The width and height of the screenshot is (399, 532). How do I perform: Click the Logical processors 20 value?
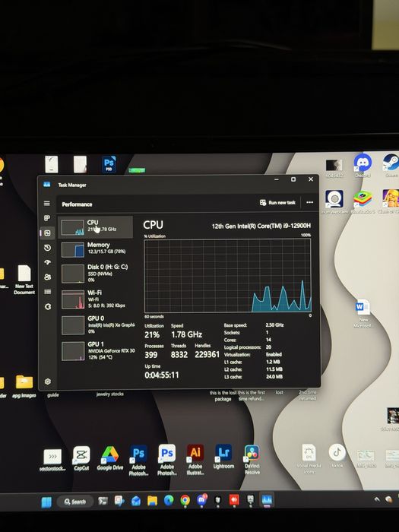click(268, 347)
